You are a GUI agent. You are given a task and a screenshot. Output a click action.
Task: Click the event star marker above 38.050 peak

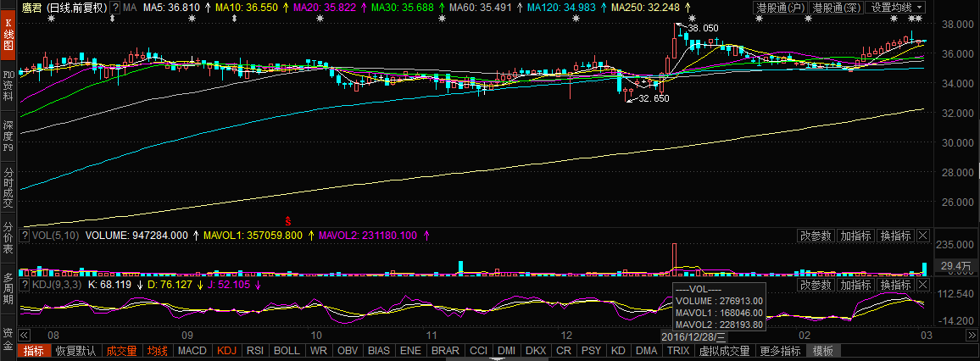pos(692,19)
